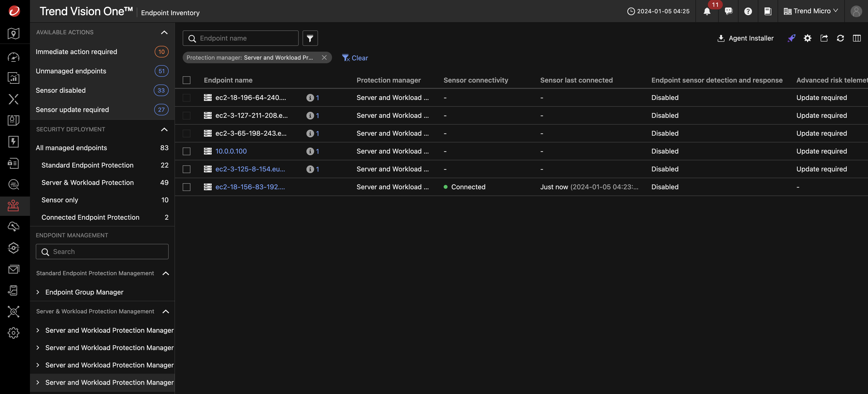
Task: Sort by Sensor connectivity column header
Action: (476, 80)
